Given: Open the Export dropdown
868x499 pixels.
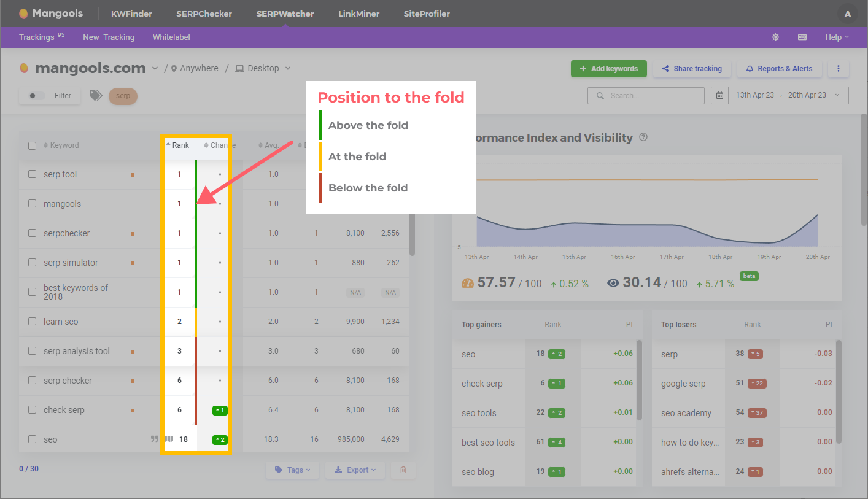Looking at the screenshot, I should (355, 470).
